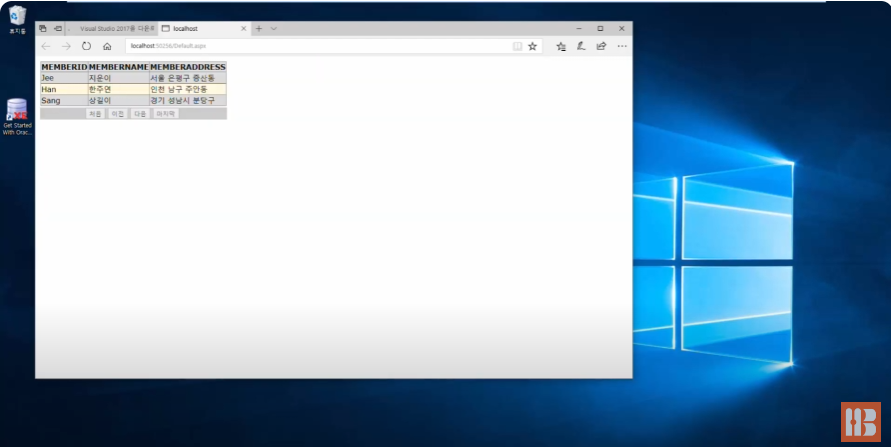Click the MEMBERADDRESS column header
Image resolution: width=891 pixels, height=447 pixels.
[188, 67]
